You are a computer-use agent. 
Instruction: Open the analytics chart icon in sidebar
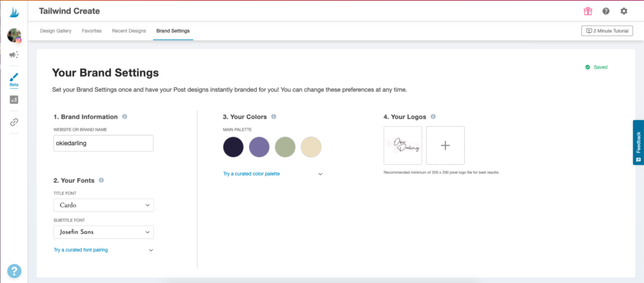14,99
